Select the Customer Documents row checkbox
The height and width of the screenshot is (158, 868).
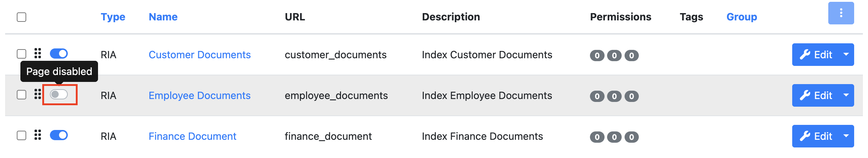pyautogui.click(x=21, y=54)
